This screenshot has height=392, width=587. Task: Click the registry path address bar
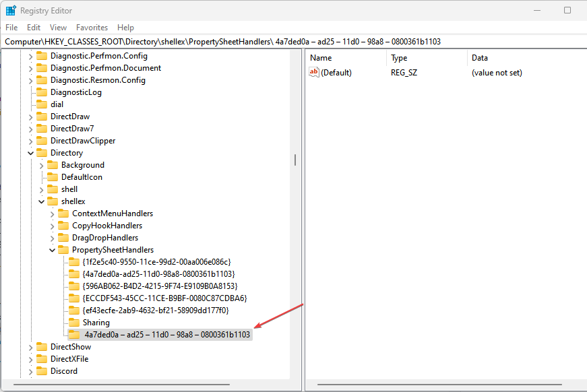click(x=294, y=42)
